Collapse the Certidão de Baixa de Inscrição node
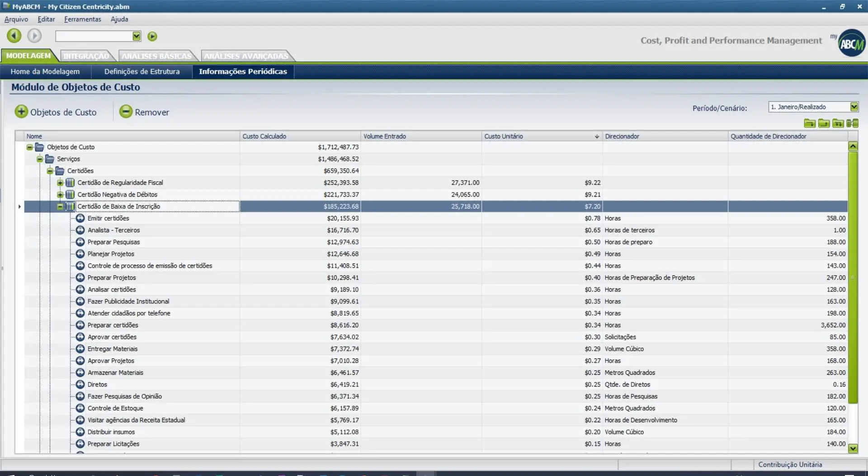868x476 pixels. click(x=60, y=207)
